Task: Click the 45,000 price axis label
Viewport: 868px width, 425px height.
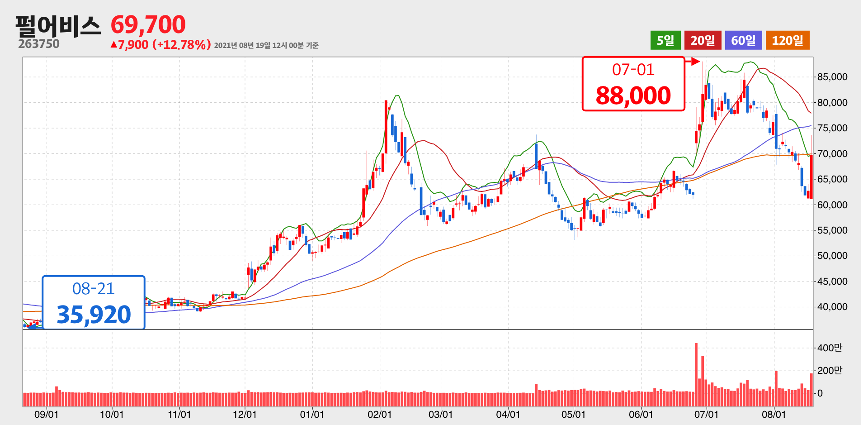Action: pos(832,282)
